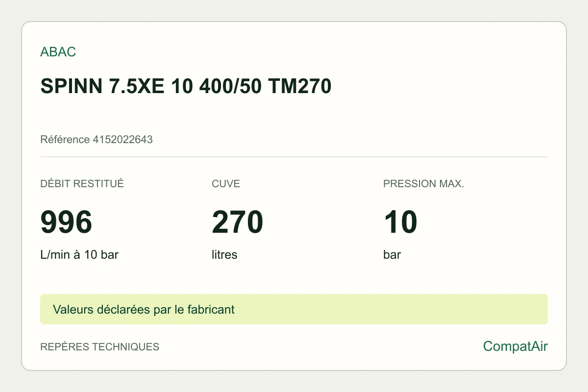Click the REPÈRES TECHNIQUES footer label
588x392 pixels.
[99, 347]
